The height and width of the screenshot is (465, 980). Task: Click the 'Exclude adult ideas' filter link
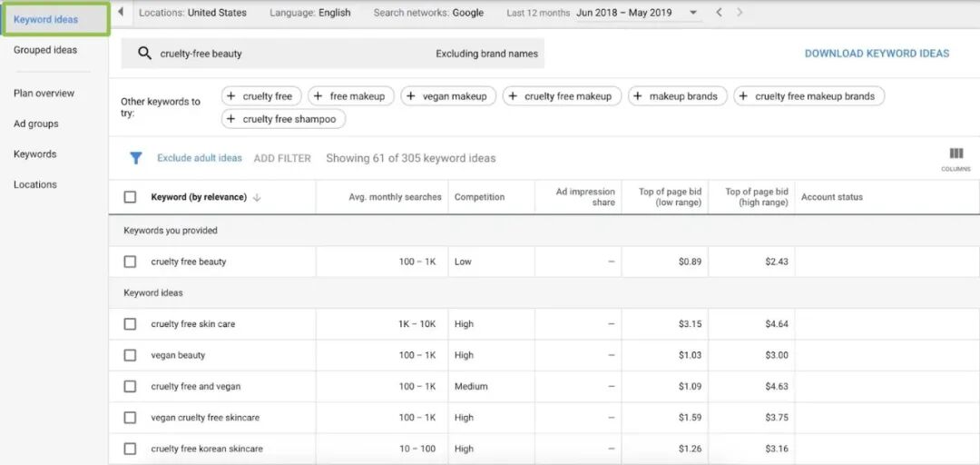click(x=200, y=158)
